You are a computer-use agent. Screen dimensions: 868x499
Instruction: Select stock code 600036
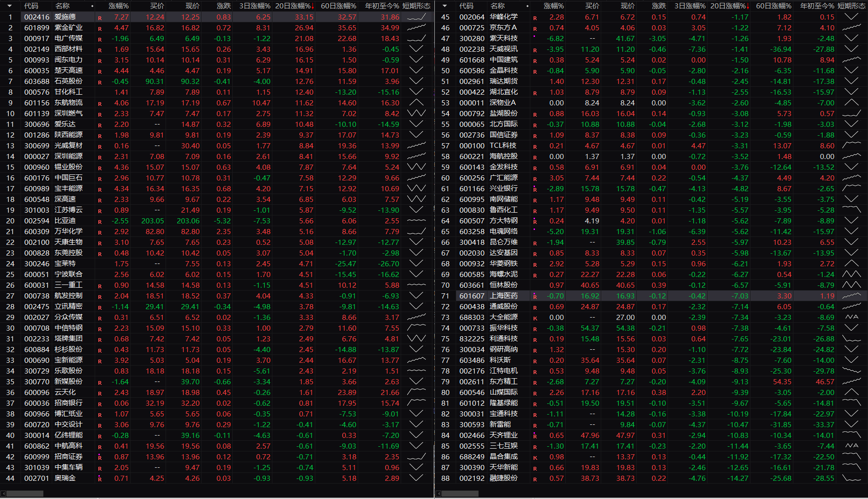[x=37, y=403]
